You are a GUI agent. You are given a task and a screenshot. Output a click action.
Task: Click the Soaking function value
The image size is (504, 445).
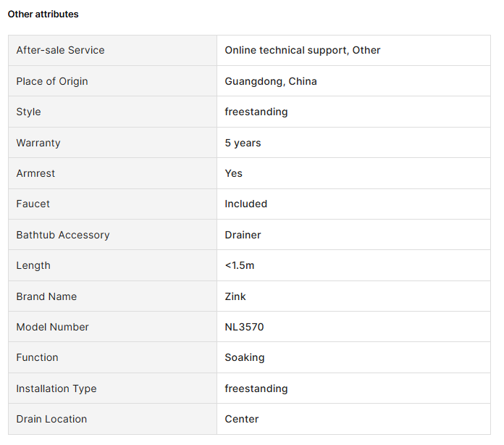click(x=245, y=357)
